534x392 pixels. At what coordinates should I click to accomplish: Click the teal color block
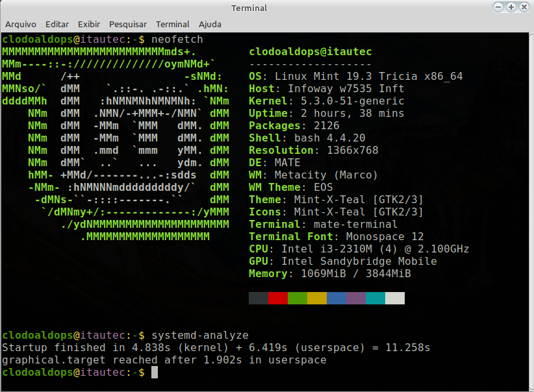(x=375, y=298)
